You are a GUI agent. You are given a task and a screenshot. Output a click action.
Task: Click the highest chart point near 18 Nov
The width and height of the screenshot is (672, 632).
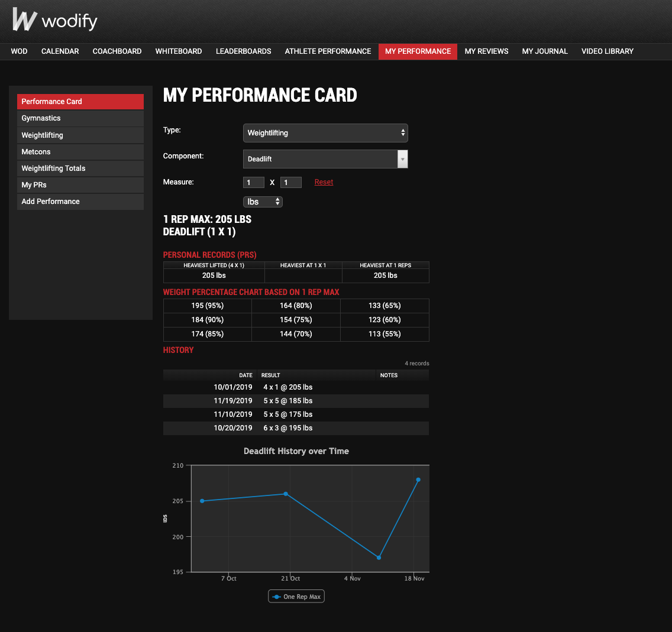point(418,480)
